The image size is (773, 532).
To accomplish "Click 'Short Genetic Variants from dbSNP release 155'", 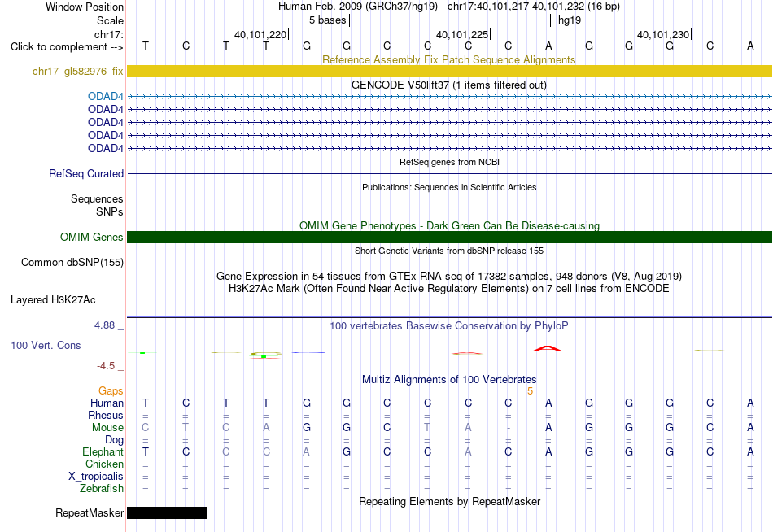I will click(x=449, y=251).
